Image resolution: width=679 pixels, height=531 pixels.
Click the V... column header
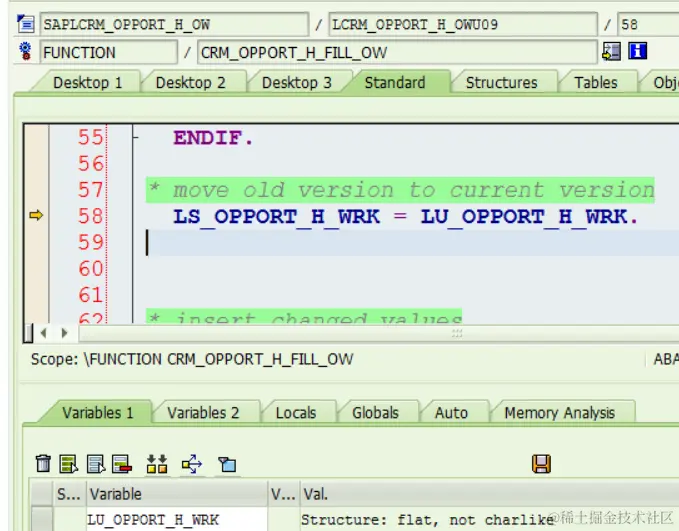point(284,494)
